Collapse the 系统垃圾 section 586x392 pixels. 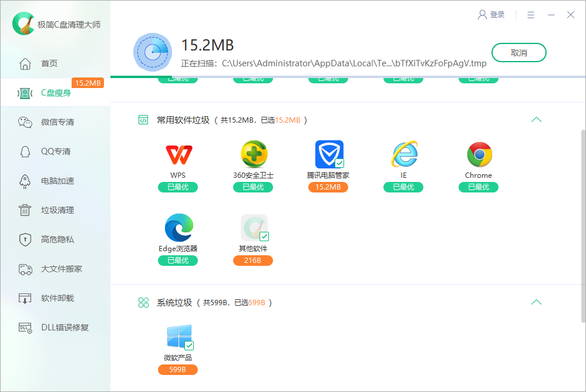pos(536,302)
